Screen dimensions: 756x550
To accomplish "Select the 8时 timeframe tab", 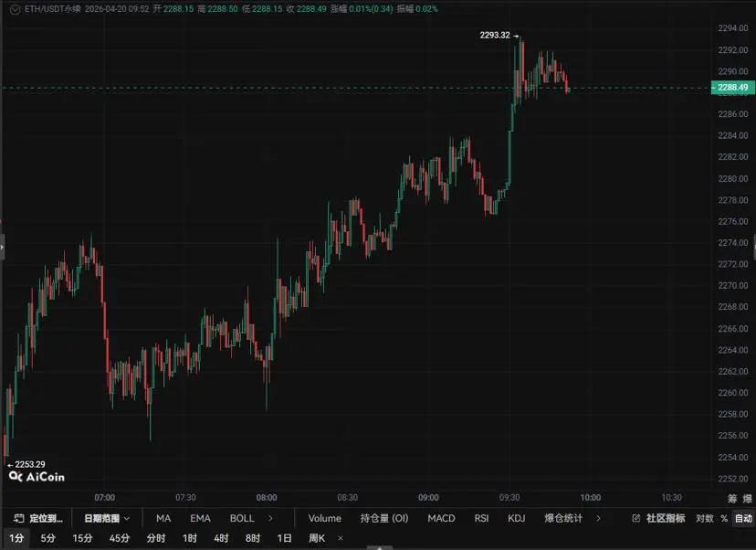I will pos(253,538).
